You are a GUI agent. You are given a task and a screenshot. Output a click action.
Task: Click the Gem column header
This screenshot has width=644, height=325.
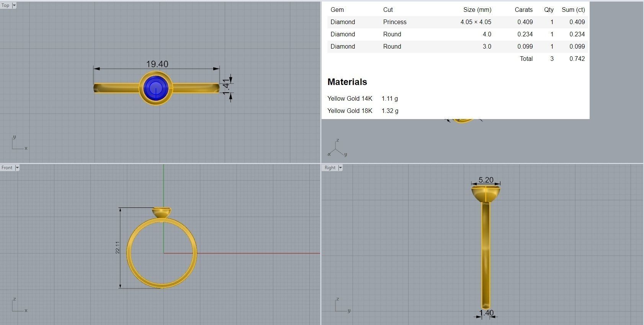click(x=337, y=10)
